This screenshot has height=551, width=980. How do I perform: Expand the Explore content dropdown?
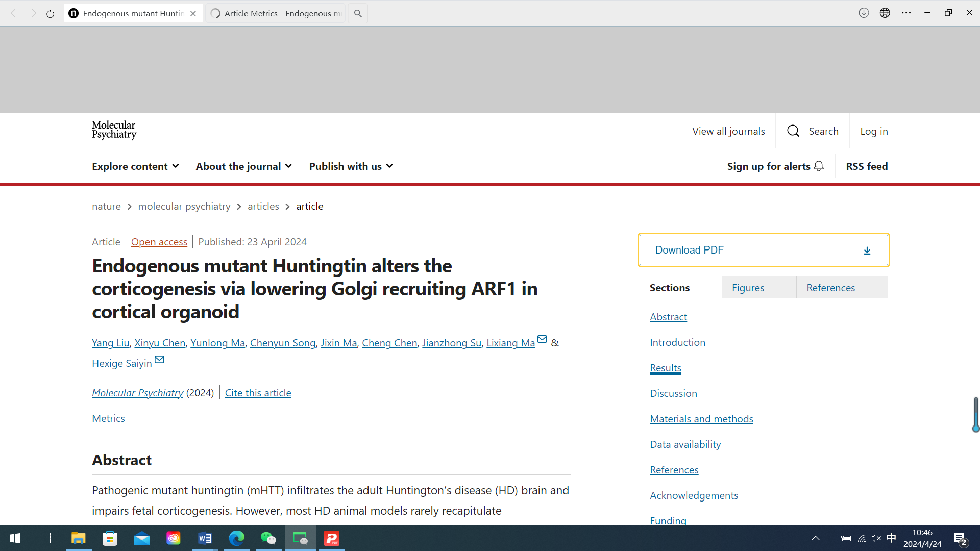pos(135,166)
